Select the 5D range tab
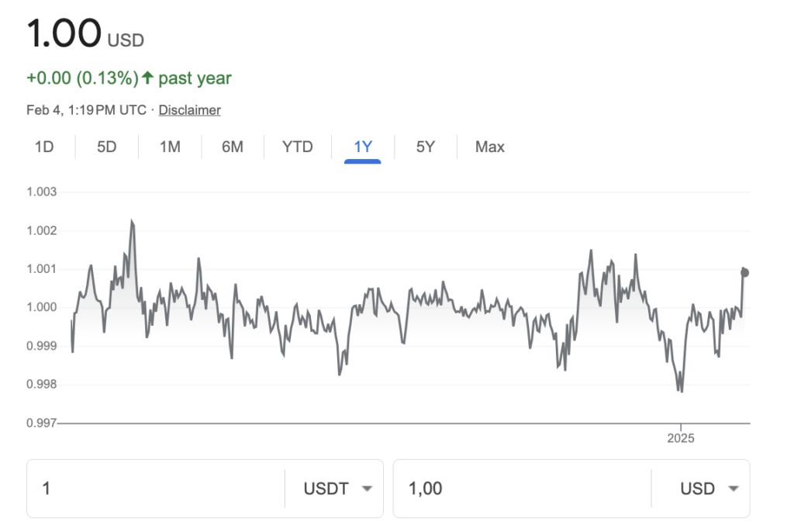794x532 pixels. point(106,147)
